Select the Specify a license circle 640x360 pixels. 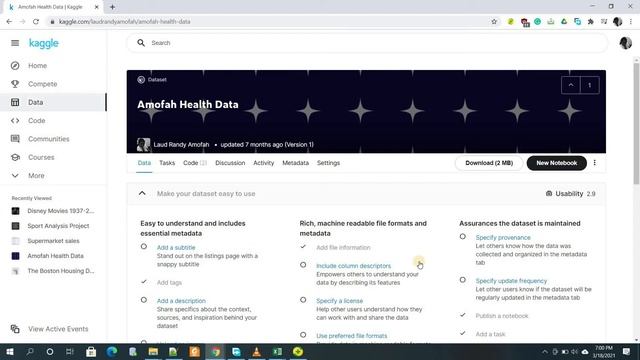[303, 300]
